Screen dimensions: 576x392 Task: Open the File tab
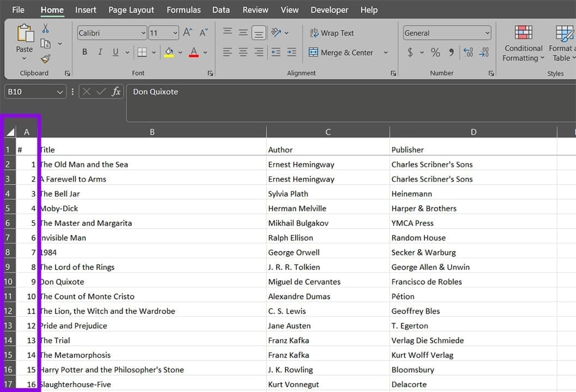tap(18, 10)
